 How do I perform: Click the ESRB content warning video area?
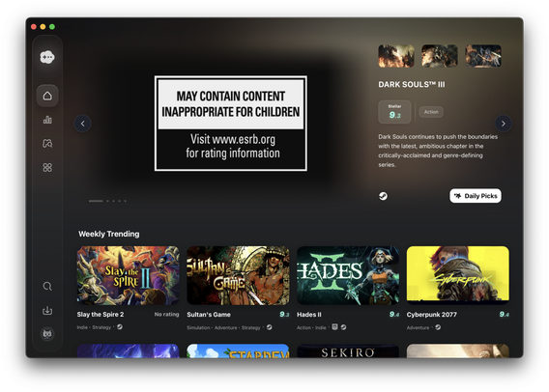231,124
